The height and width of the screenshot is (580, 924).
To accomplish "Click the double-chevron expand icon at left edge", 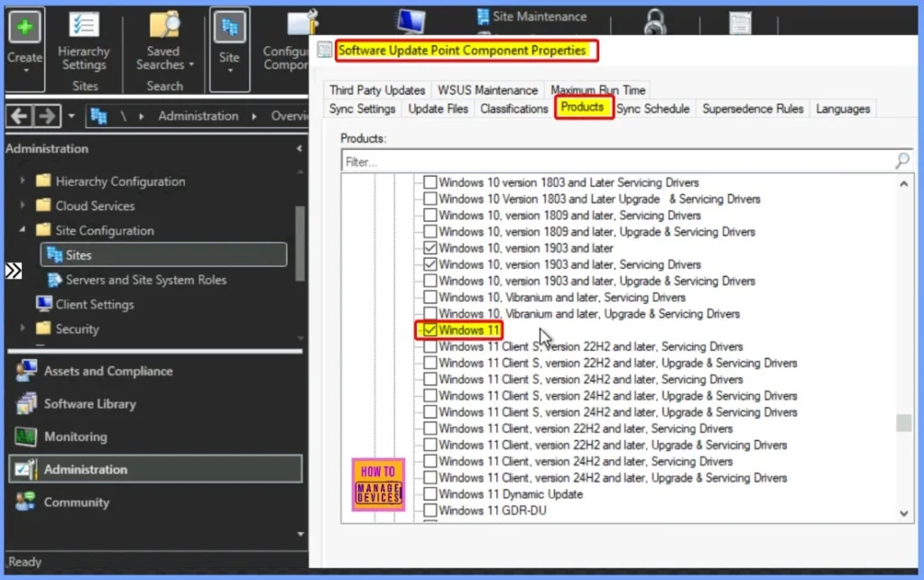I will [13, 271].
